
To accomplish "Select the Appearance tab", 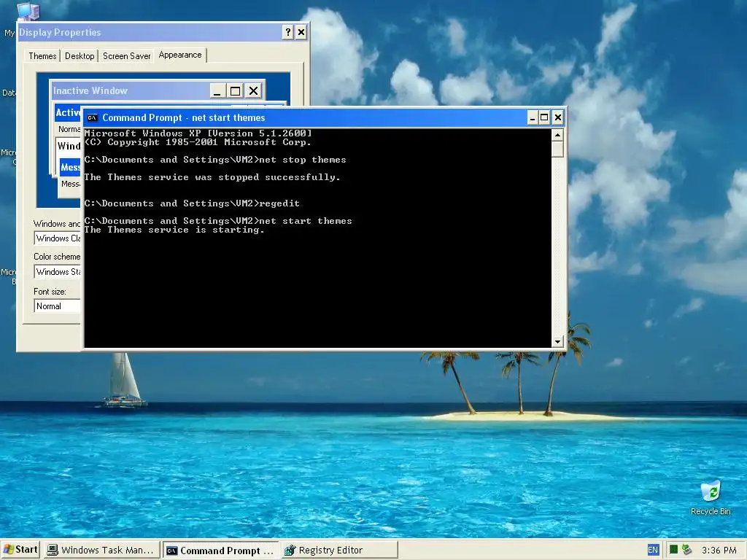I will (x=180, y=55).
